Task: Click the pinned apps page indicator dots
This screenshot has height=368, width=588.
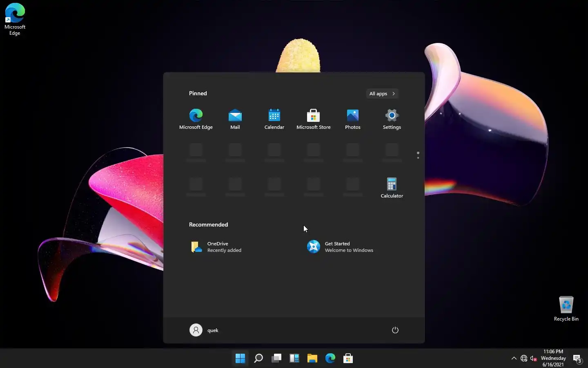Action: tap(418, 155)
